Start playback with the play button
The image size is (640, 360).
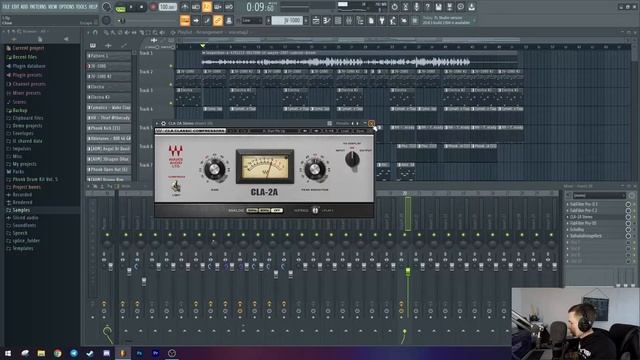tap(131, 7)
